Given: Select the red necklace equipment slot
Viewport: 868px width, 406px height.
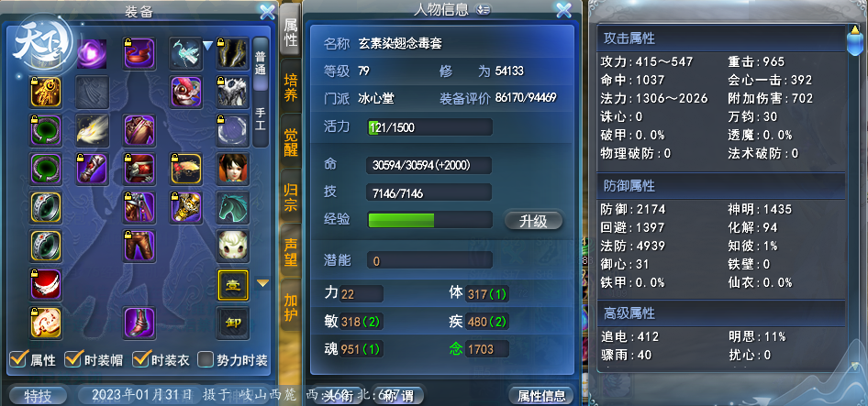Looking at the screenshot, I should coord(45,285).
